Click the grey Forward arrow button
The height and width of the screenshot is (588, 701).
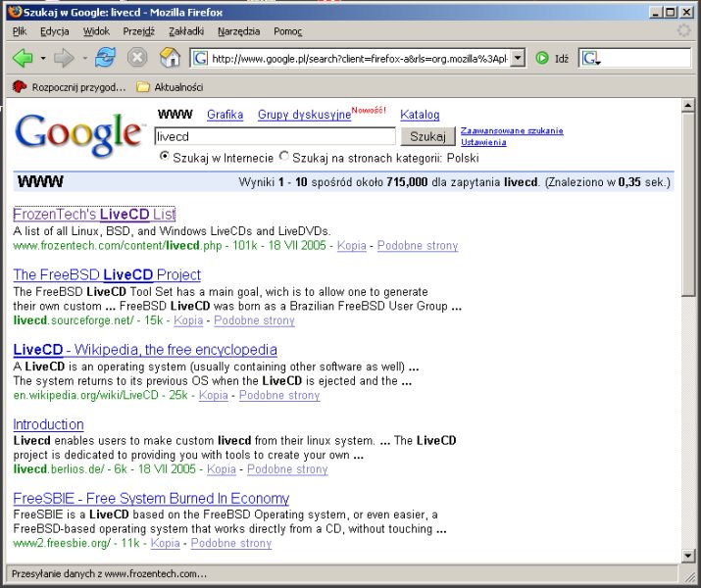tap(64, 58)
